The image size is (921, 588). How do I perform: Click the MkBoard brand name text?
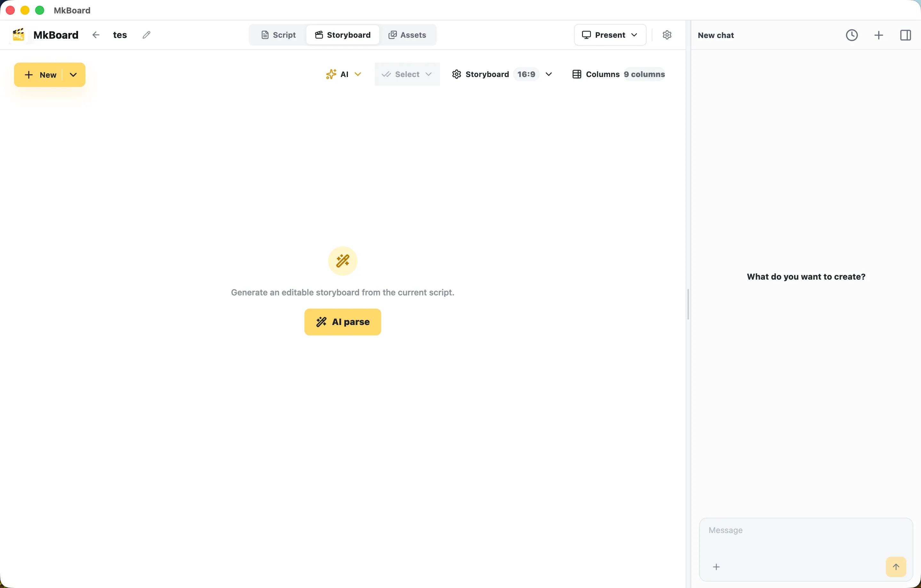point(56,35)
